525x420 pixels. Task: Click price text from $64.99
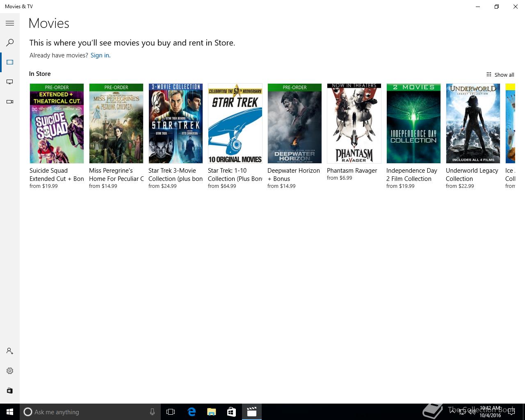(x=222, y=186)
